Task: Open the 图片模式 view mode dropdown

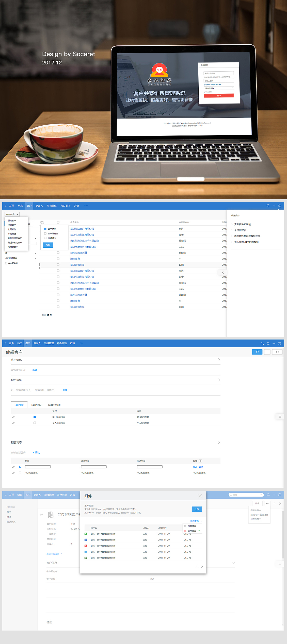Action: (x=196, y=521)
